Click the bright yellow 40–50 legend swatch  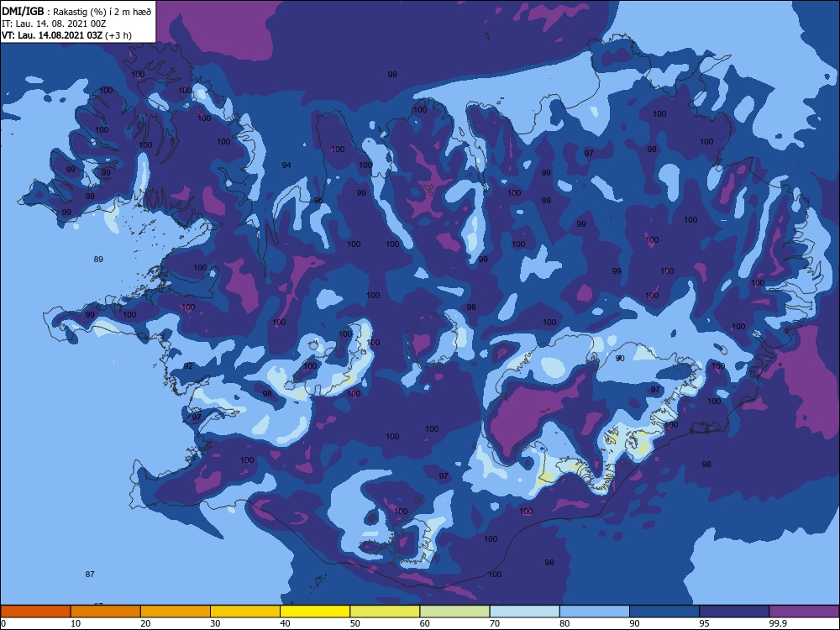pyautogui.click(x=315, y=612)
